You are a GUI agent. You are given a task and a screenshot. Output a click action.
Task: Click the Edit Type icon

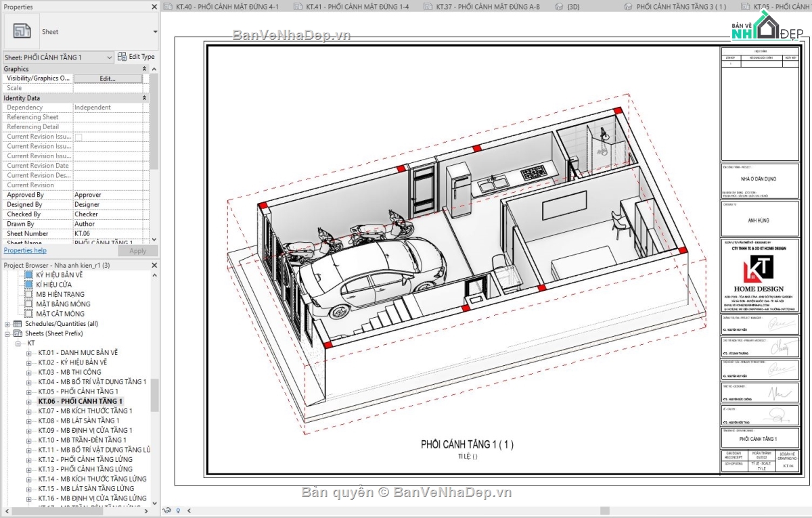(122, 57)
